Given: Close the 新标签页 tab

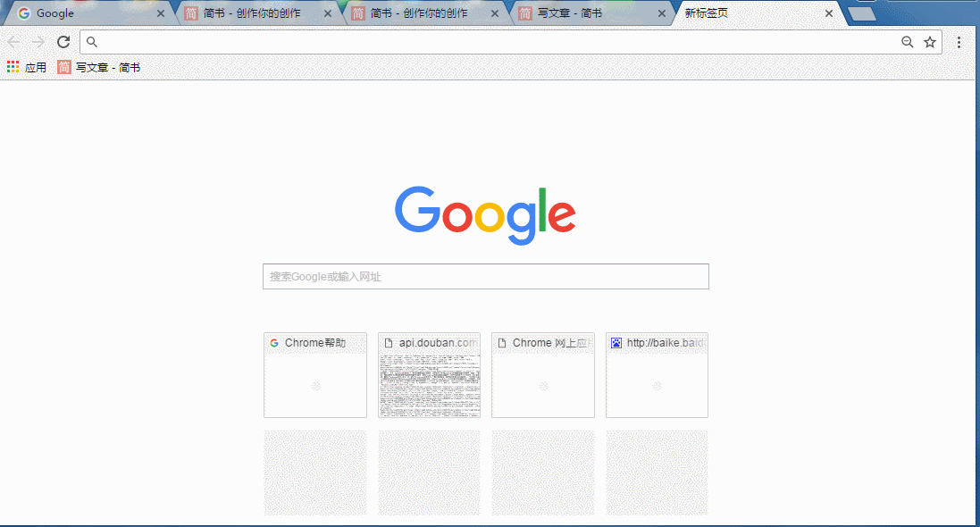Looking at the screenshot, I should coord(829,13).
